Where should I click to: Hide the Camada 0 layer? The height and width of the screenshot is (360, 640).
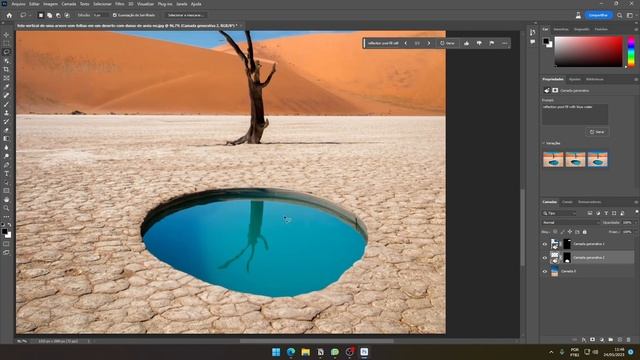[x=544, y=271]
